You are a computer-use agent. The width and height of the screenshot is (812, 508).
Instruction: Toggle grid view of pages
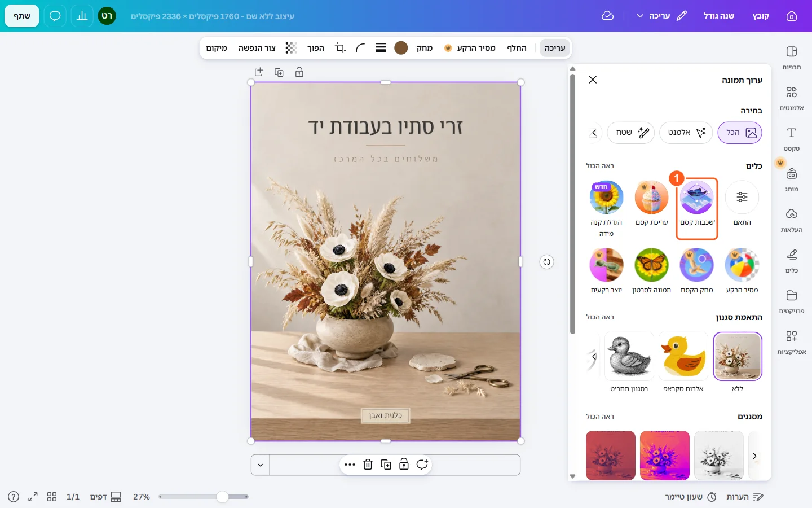pos(52,497)
